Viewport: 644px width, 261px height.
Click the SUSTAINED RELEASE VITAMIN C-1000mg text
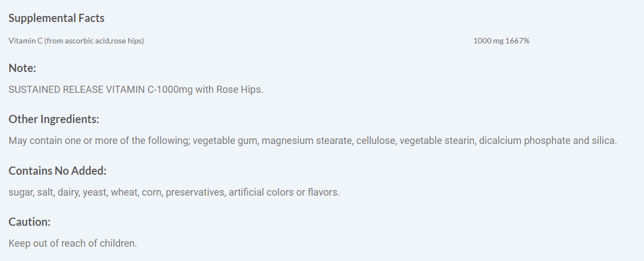point(100,90)
